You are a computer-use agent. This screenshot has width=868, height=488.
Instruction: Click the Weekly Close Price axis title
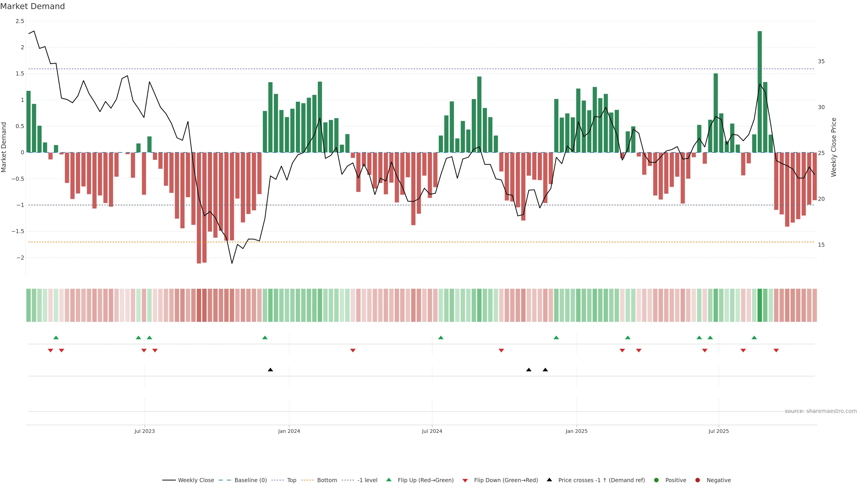(834, 147)
